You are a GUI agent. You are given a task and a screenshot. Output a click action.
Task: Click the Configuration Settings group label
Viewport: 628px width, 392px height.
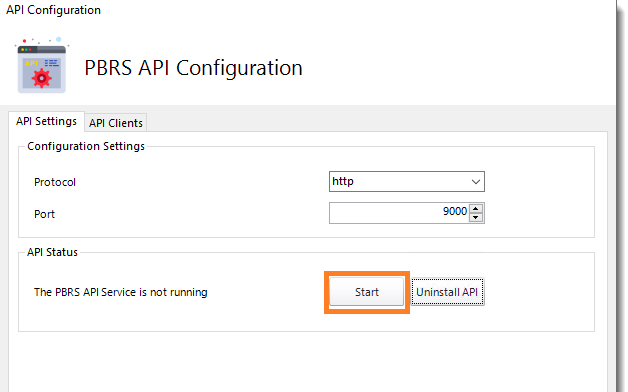click(x=86, y=146)
